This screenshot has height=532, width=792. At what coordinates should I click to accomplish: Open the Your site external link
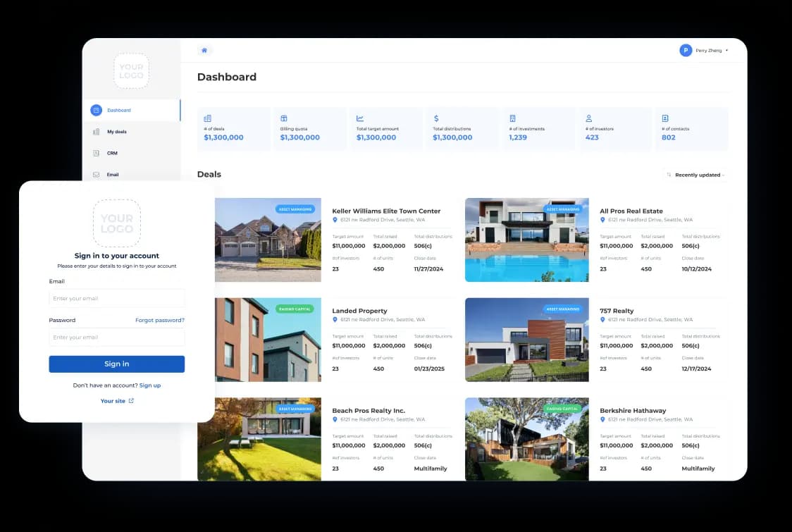[x=117, y=401]
